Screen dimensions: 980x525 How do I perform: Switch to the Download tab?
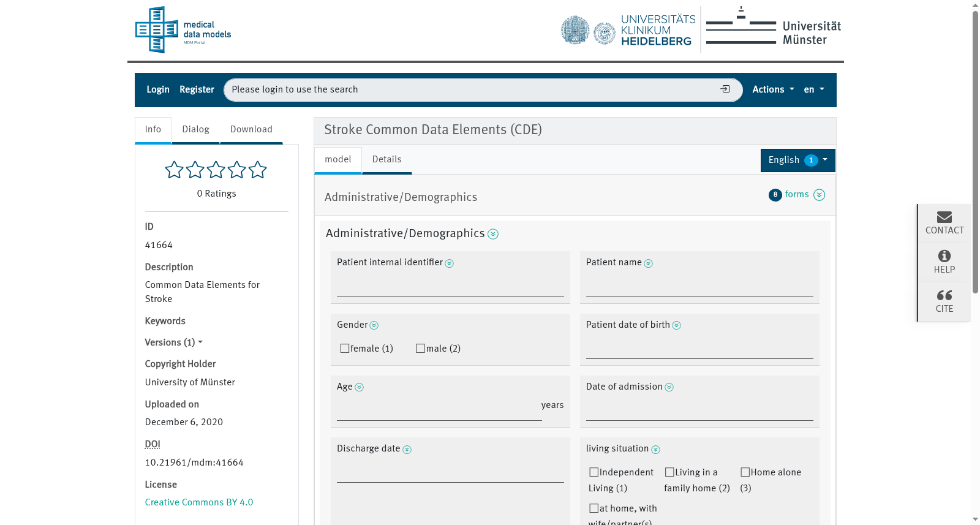[251, 130]
